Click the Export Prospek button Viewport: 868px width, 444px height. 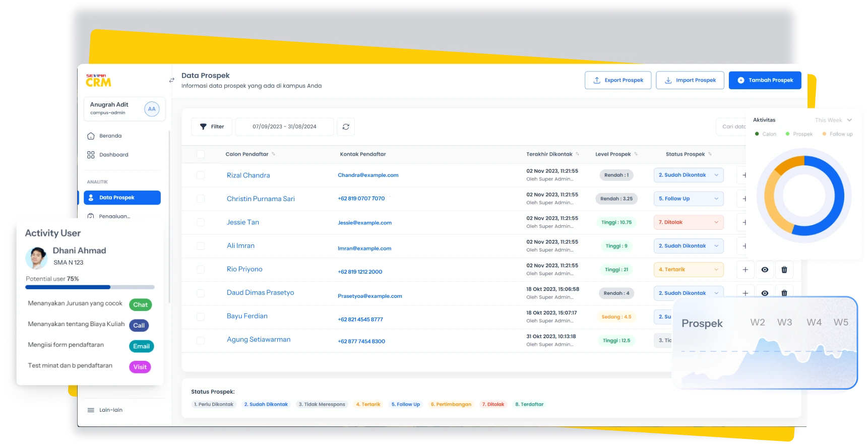(618, 80)
